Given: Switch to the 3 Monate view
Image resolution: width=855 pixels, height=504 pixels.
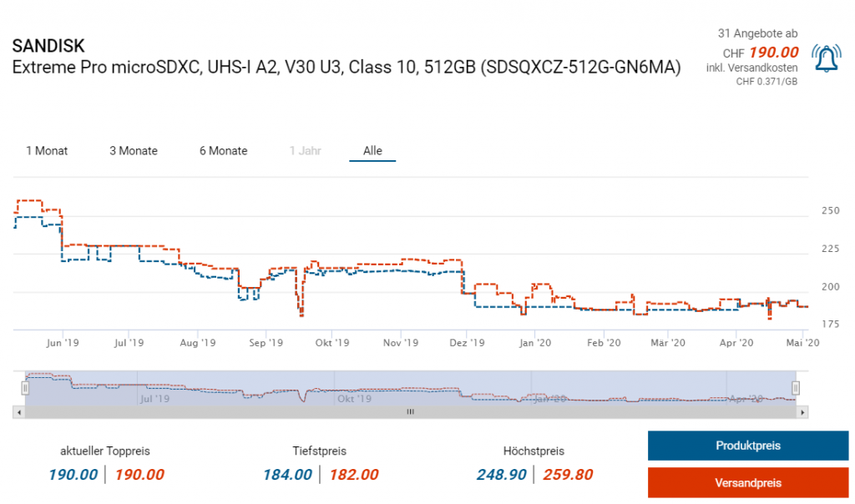Looking at the screenshot, I should tap(134, 151).
